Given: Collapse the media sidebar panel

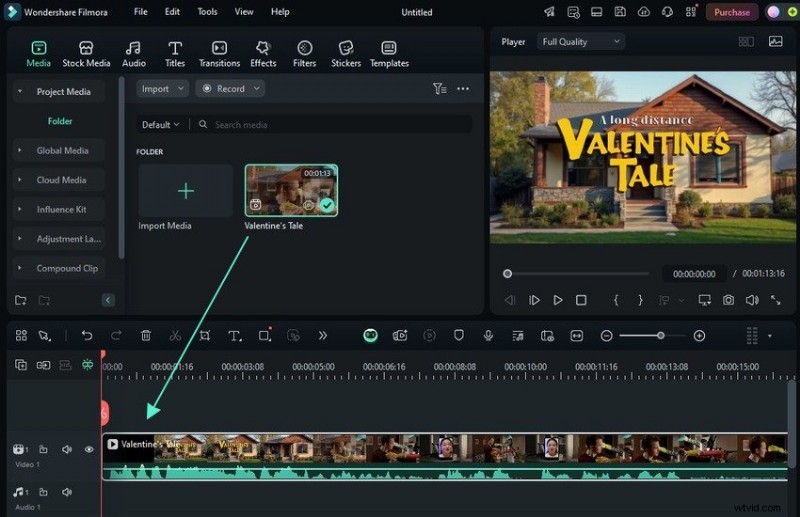Looking at the screenshot, I should coord(108,300).
